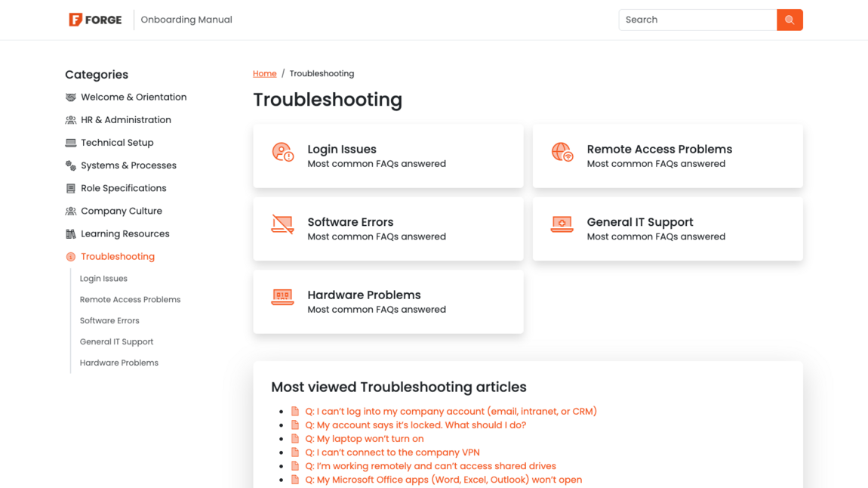Open the General IT Support card
The height and width of the screenshot is (488, 868).
[x=667, y=229]
